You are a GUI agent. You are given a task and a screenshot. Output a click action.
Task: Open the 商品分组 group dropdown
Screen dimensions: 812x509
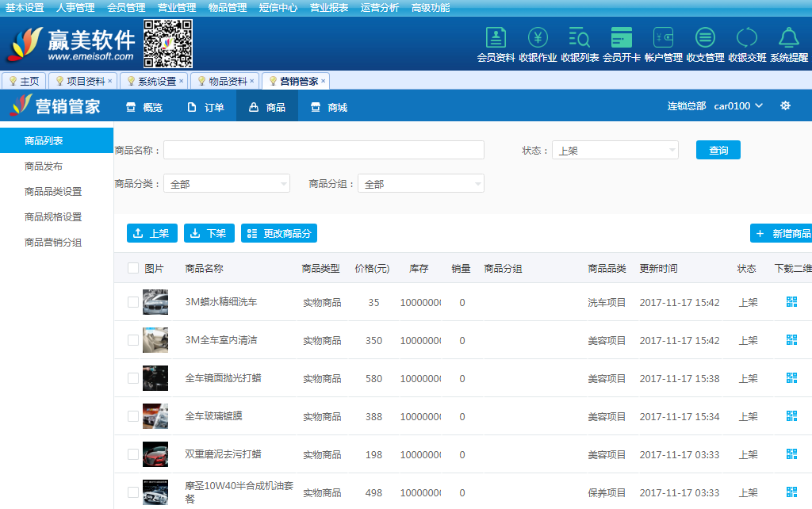(x=420, y=184)
